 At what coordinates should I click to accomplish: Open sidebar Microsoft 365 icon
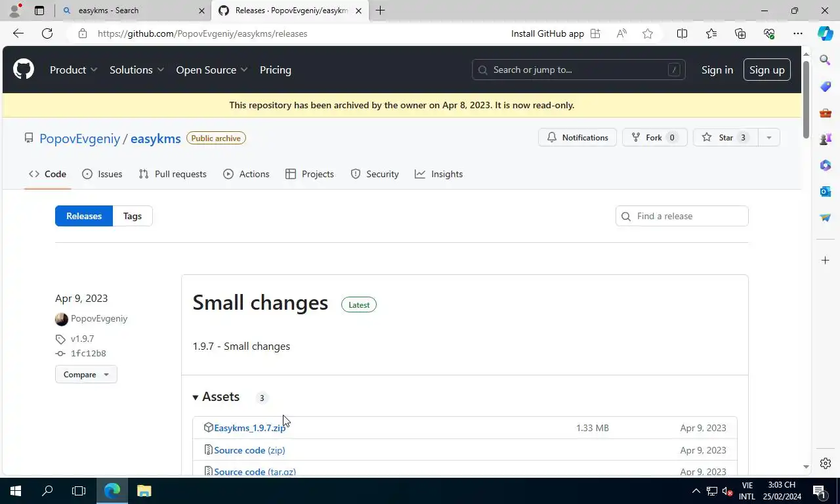point(826,165)
